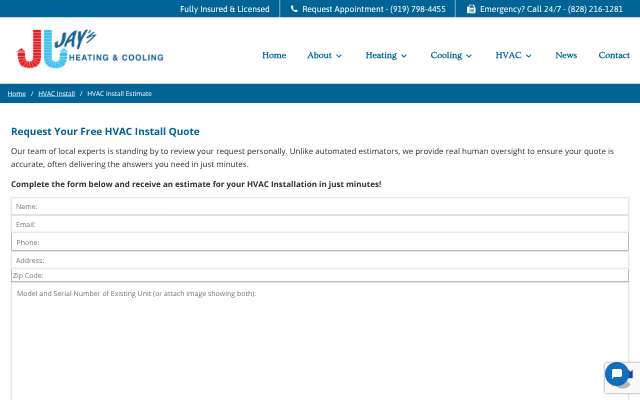Screen dimensions: 640x400
Task: Click Emergency Call 24/7 number link
Action: click(551, 9)
